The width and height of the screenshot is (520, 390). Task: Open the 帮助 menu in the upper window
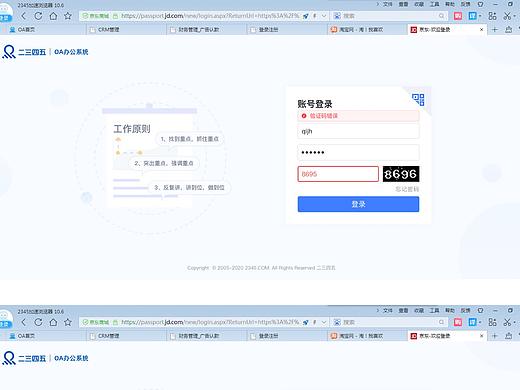[450, 4]
